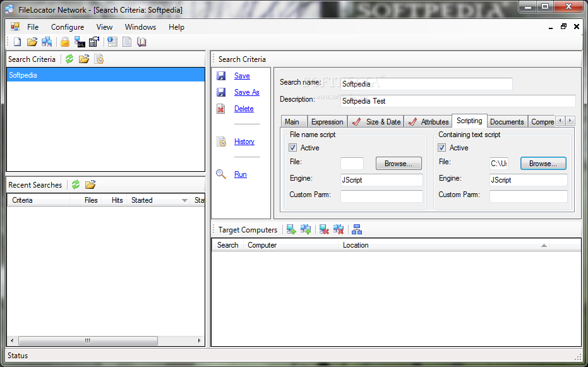The width and height of the screenshot is (588, 367).
Task: Click Browse for Containing text script
Action: [x=543, y=164]
